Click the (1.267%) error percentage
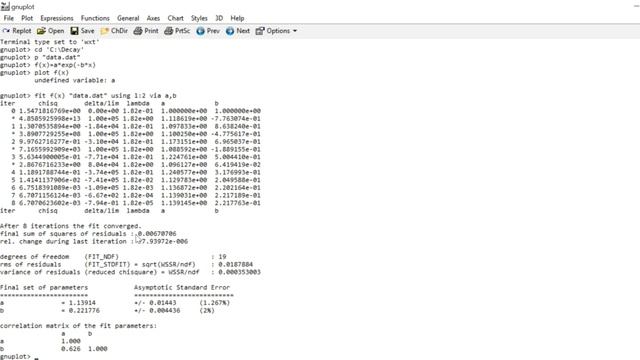 click(x=215, y=303)
